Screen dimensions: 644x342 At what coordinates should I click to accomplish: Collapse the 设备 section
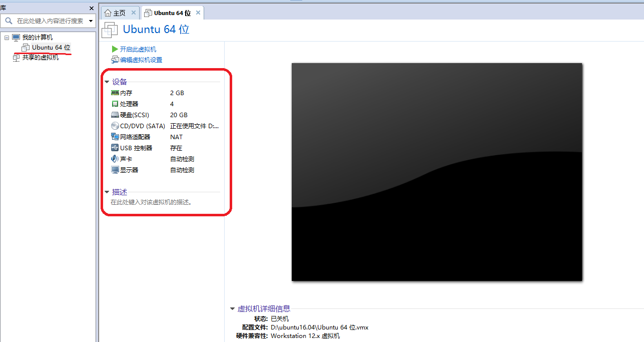click(x=107, y=82)
